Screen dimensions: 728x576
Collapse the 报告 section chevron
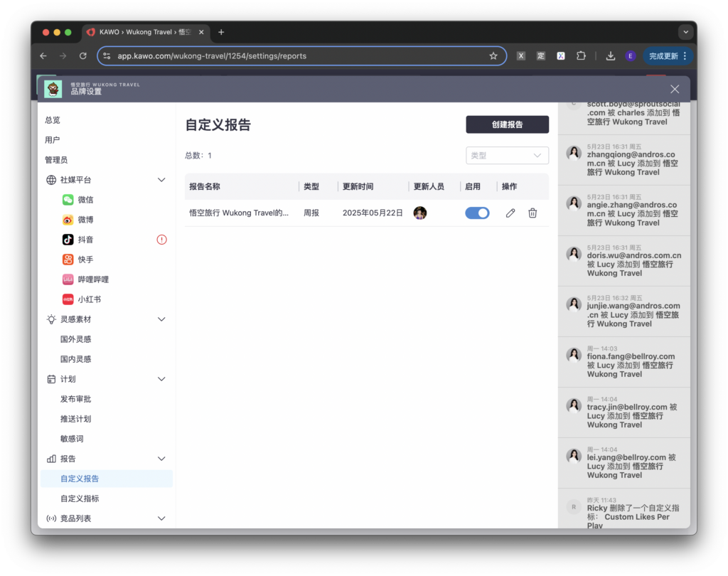[x=161, y=459]
